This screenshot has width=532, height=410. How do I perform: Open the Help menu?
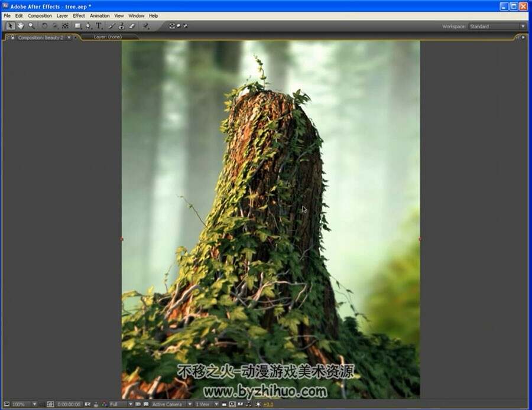(x=153, y=15)
